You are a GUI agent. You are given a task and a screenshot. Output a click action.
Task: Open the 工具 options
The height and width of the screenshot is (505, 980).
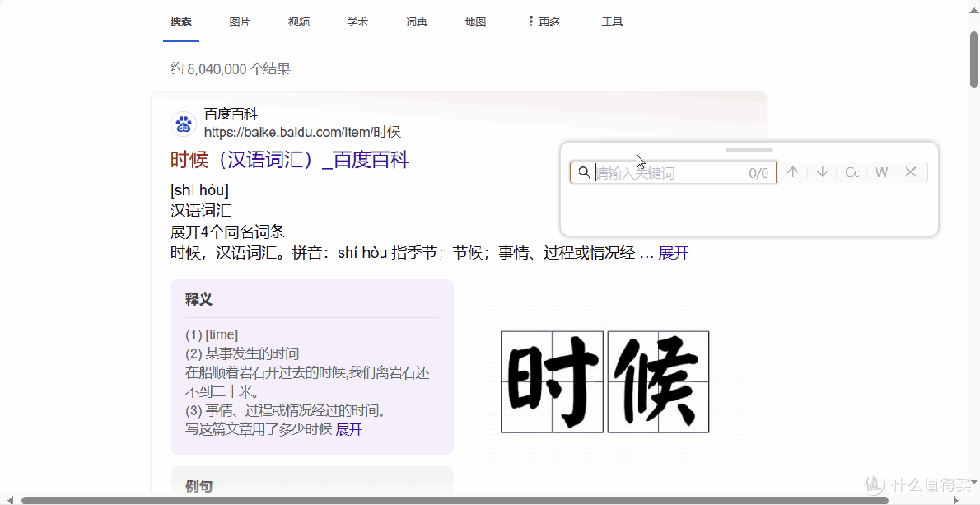coord(612,22)
